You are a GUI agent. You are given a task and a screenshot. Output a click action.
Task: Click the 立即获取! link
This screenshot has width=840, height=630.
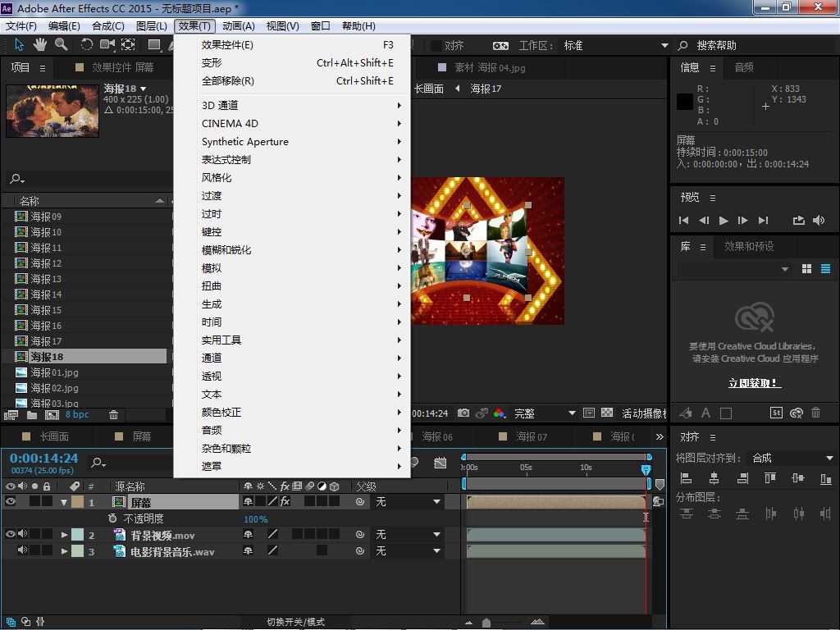[x=755, y=383]
